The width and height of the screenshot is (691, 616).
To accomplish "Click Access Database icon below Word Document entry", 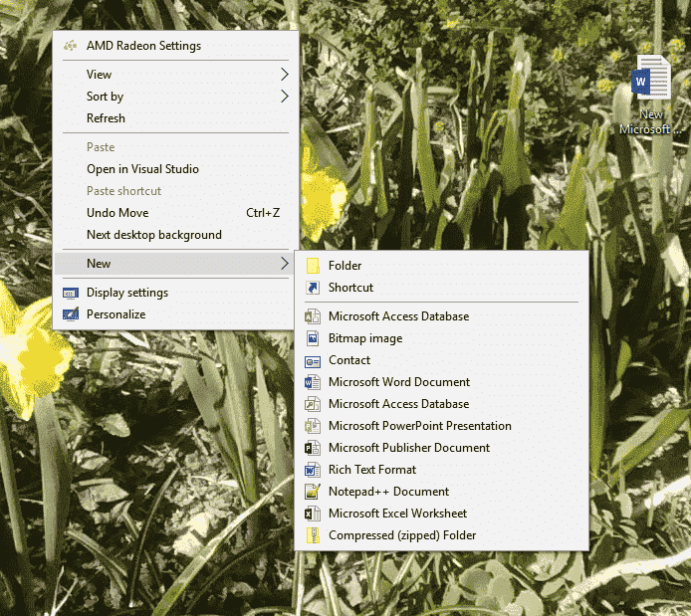I will coord(313,404).
